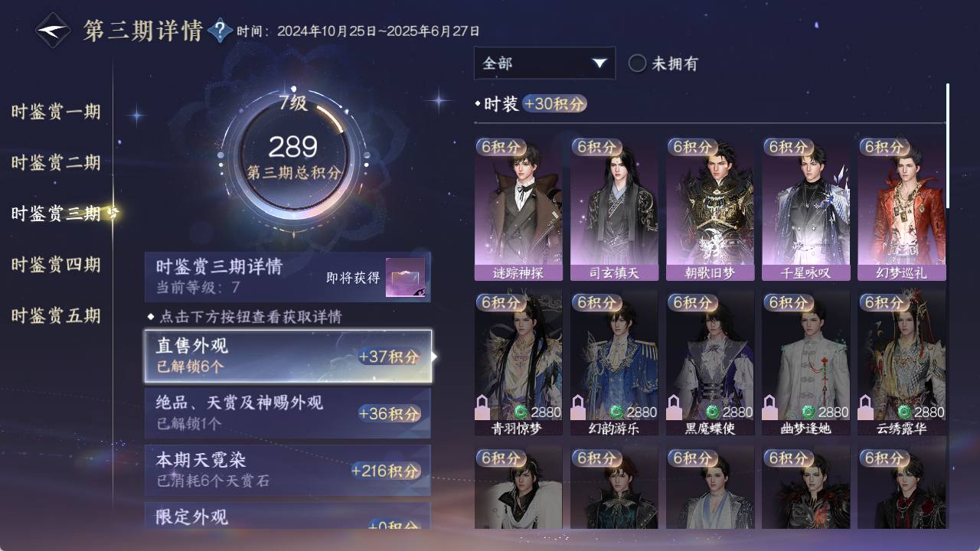The height and width of the screenshot is (551, 980).
Task: Open the question mark help icon
Action: 220,31
